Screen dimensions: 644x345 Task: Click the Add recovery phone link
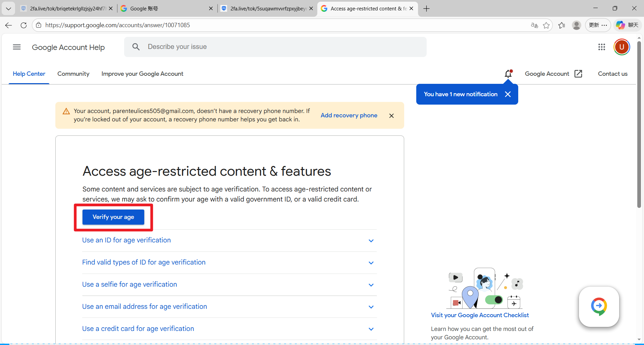(349, 115)
